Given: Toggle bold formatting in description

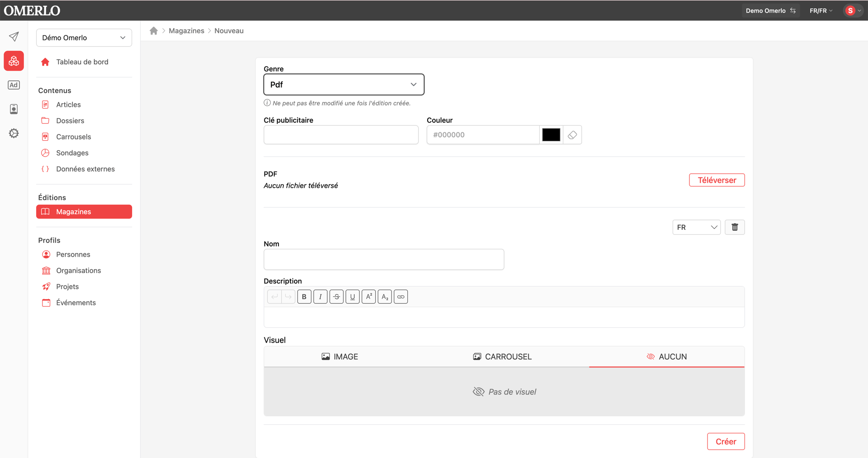Looking at the screenshot, I should pos(304,297).
